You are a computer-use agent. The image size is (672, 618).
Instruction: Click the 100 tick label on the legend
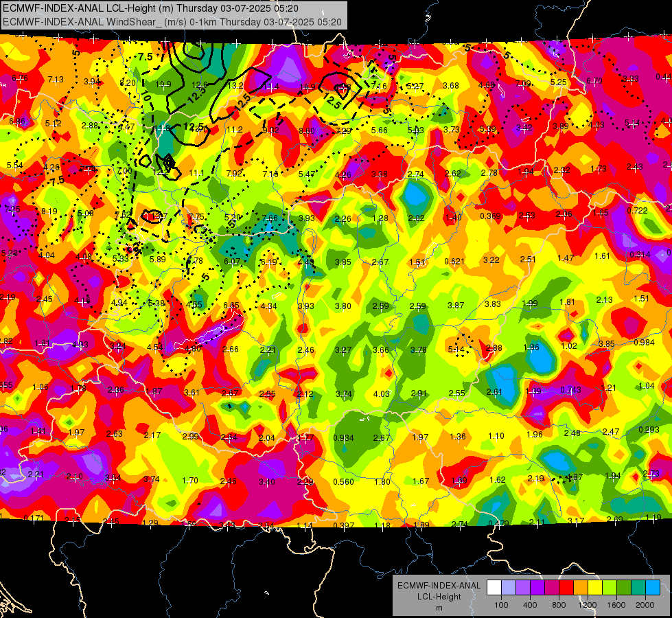[x=501, y=605]
